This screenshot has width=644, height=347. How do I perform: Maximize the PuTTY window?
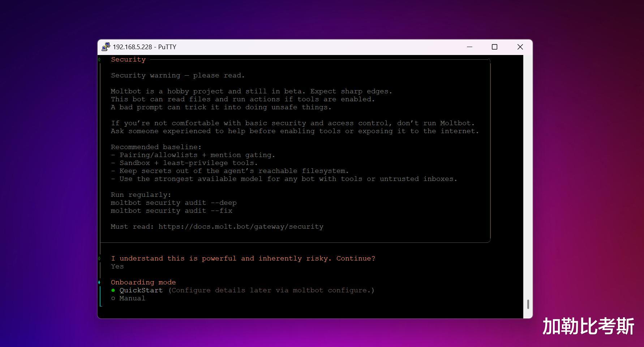pyautogui.click(x=494, y=47)
